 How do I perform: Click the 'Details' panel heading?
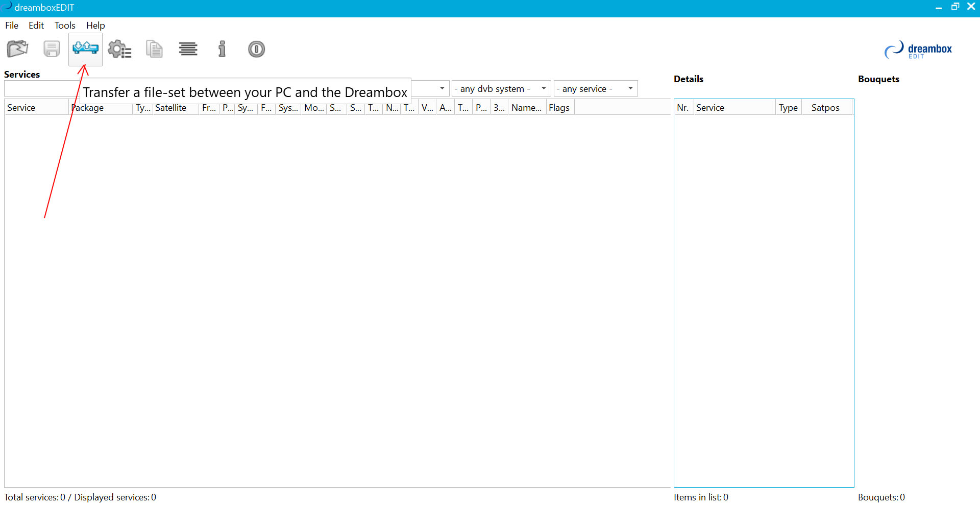[x=689, y=79]
